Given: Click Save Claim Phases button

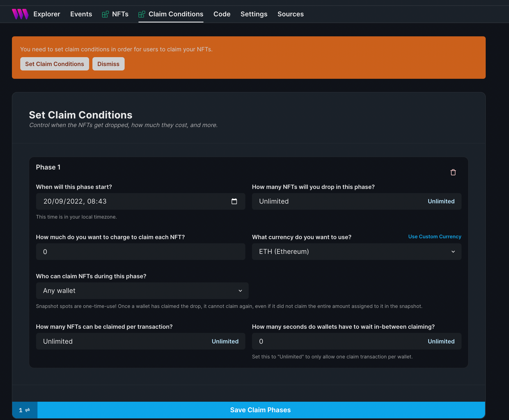Looking at the screenshot, I should [261, 410].
